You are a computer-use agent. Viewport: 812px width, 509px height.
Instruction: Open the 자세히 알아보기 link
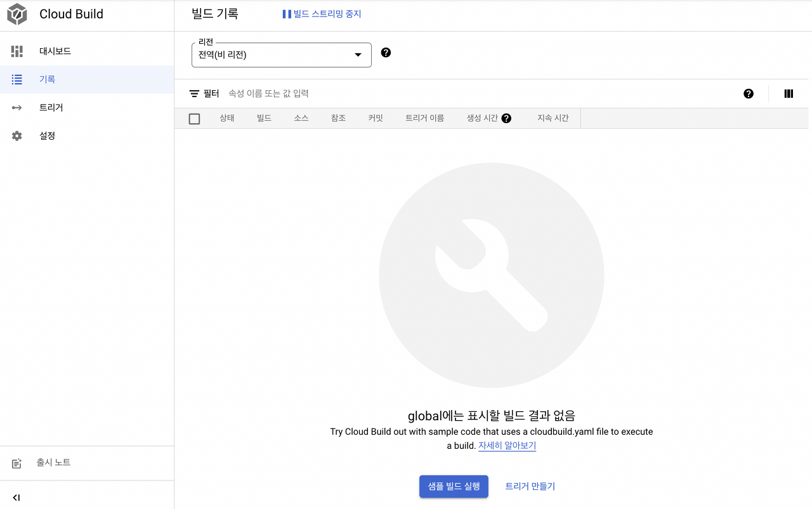[507, 446]
